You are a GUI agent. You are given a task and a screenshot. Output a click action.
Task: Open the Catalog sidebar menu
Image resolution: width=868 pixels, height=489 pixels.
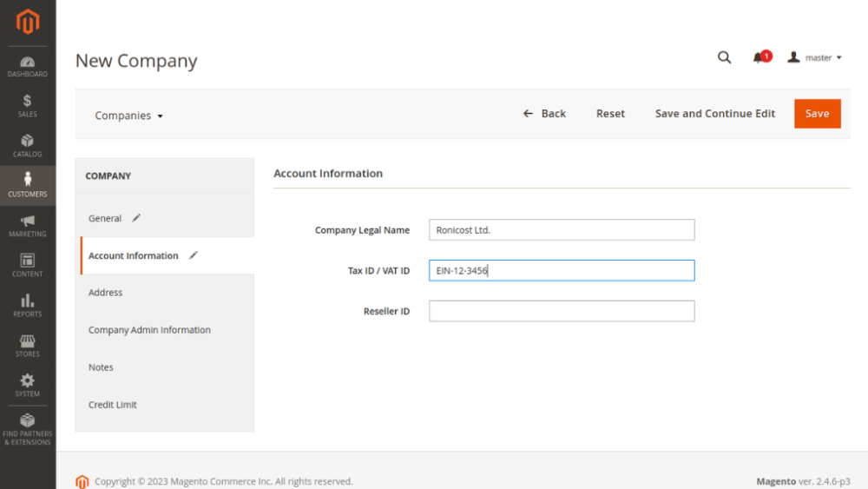click(x=28, y=146)
